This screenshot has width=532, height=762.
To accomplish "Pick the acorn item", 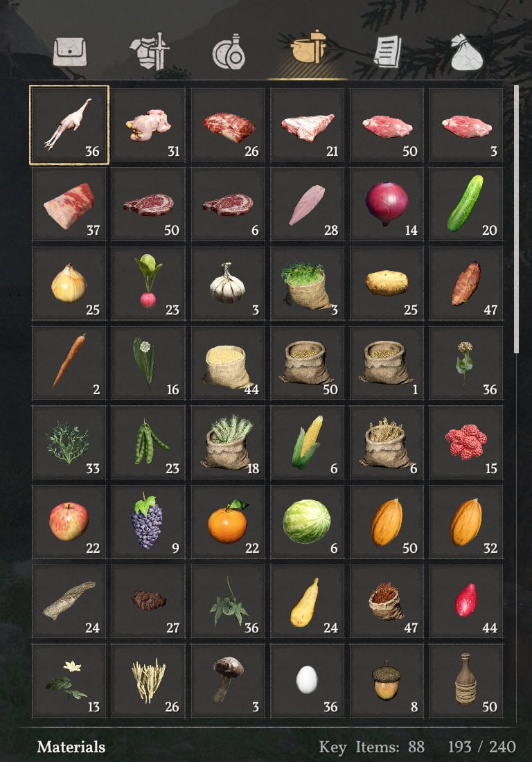I will (x=387, y=681).
